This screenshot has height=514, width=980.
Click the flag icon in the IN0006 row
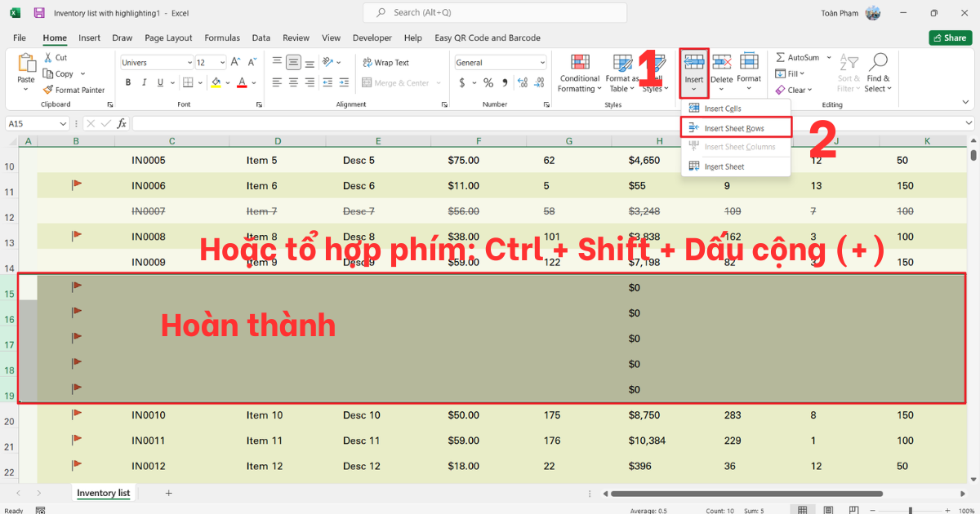pyautogui.click(x=77, y=185)
